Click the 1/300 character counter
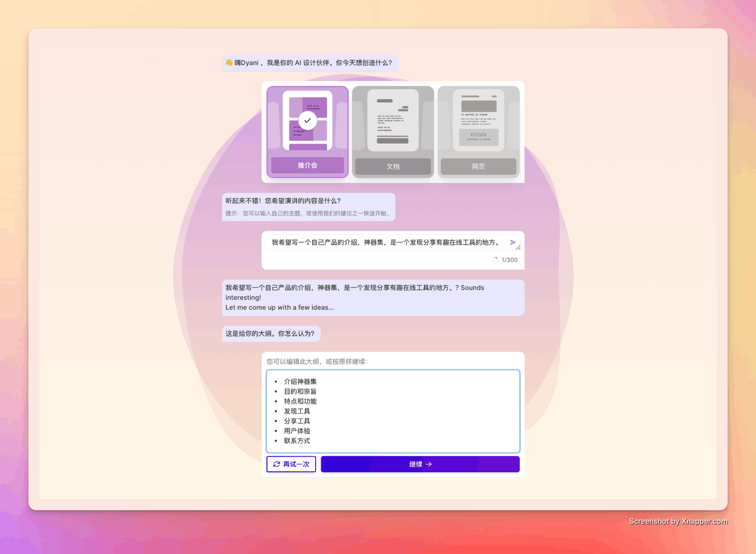This screenshot has height=554, width=756. click(509, 260)
